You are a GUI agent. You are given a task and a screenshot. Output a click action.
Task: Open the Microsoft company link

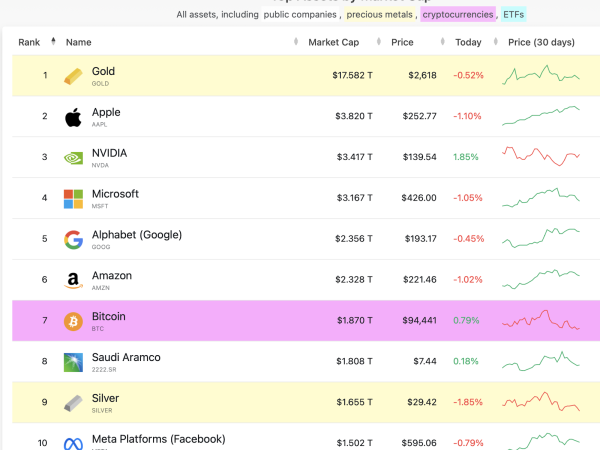coord(115,194)
